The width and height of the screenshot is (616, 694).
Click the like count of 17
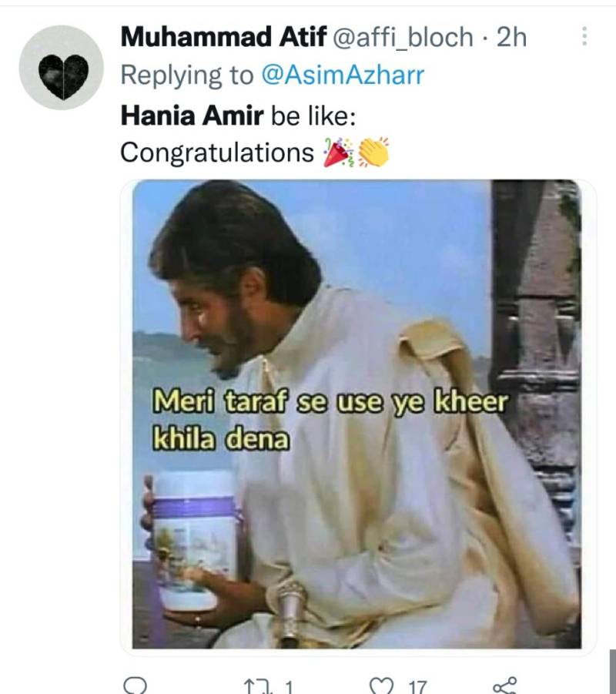[418, 687]
